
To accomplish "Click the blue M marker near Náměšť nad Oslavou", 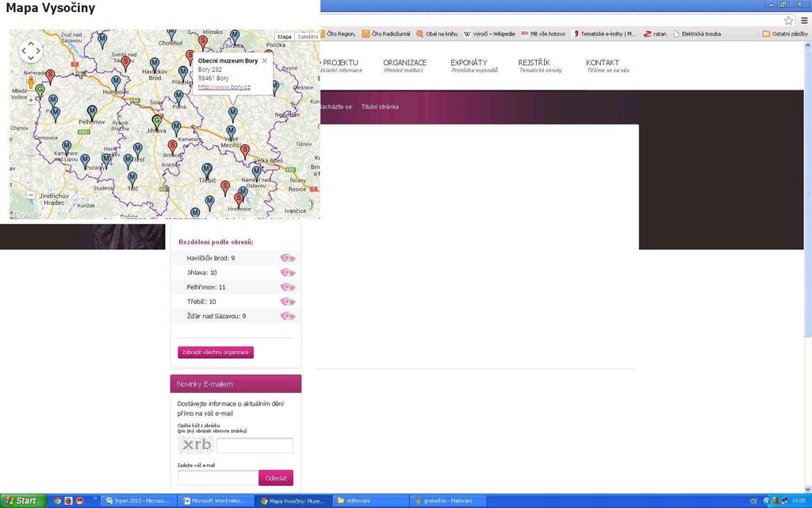I will 256,172.
